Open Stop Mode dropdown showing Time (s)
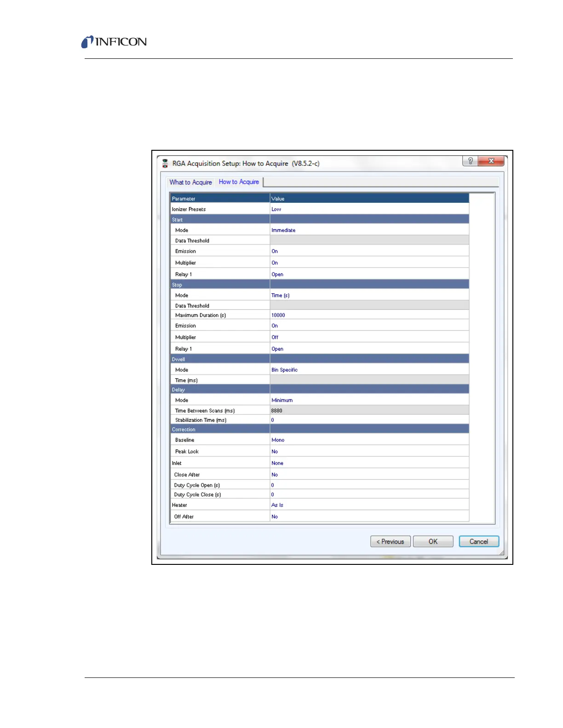 click(369, 295)
